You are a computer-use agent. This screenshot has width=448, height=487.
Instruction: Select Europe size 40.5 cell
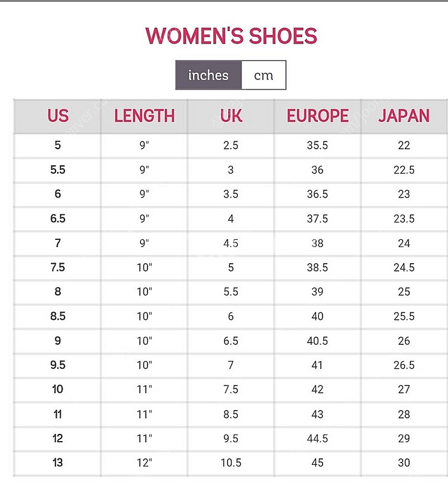point(317,341)
